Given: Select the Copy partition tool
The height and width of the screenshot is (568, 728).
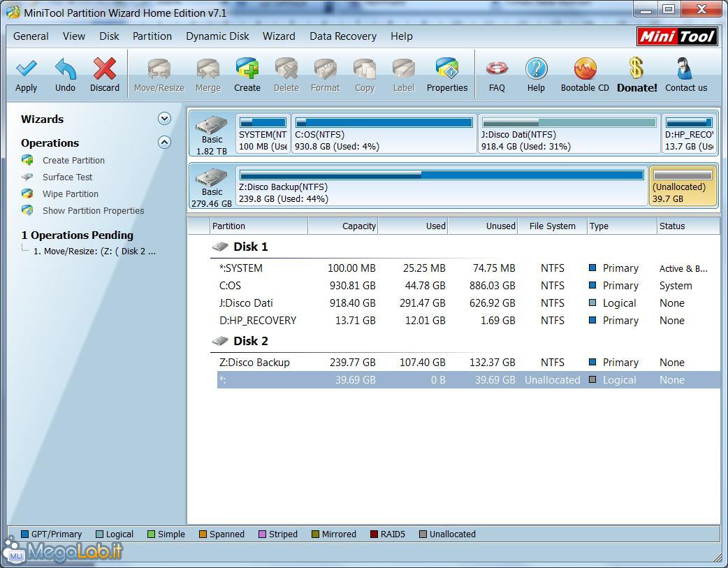Looking at the screenshot, I should (365, 75).
